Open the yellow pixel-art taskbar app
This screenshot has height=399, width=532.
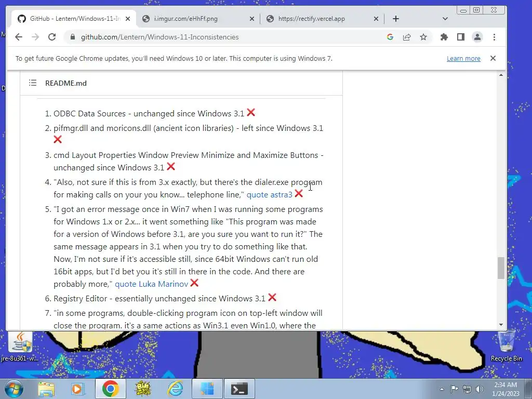pyautogui.click(x=143, y=389)
